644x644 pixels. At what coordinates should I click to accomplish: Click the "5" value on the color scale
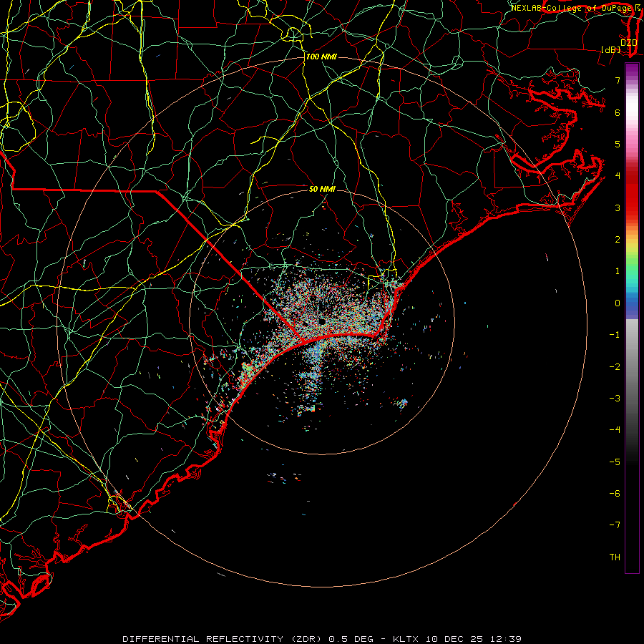[x=618, y=144]
